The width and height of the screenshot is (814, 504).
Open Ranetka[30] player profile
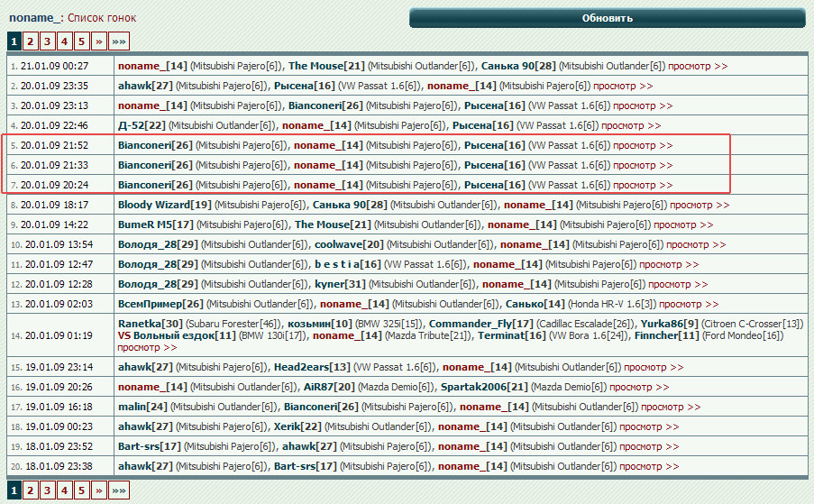[x=150, y=324]
